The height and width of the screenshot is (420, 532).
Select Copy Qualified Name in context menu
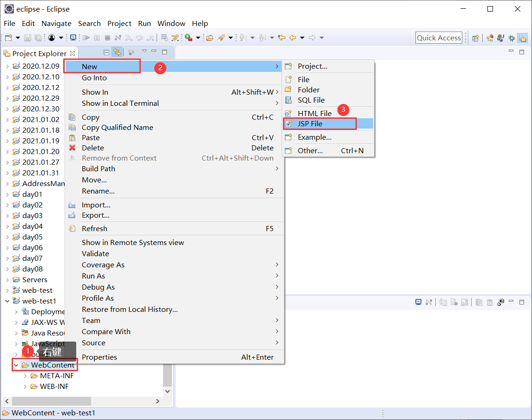click(174, 128)
